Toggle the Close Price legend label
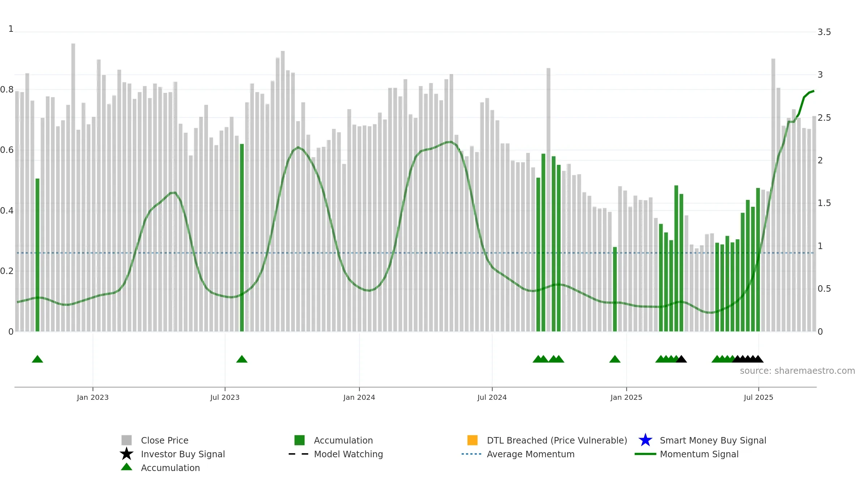This screenshot has height=488, width=868. [x=165, y=440]
